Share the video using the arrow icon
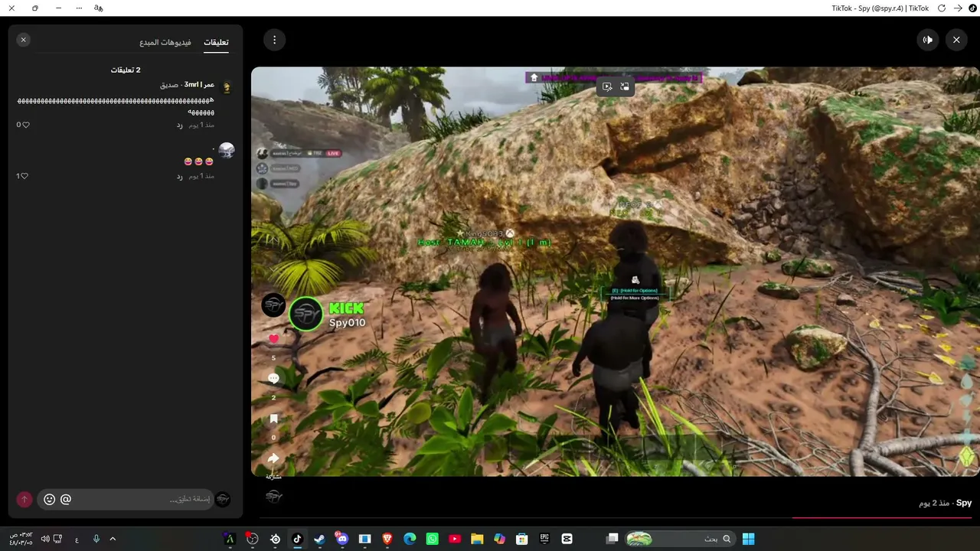Image resolution: width=980 pixels, height=551 pixels. tap(273, 458)
